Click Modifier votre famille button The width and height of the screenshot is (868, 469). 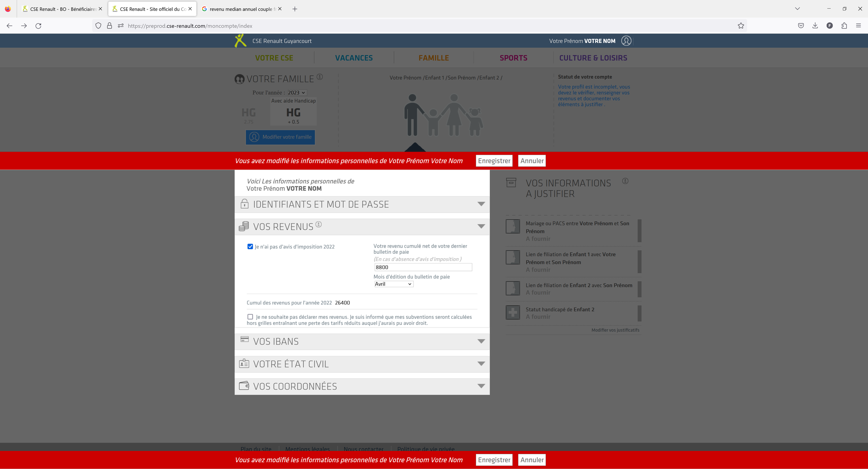pos(280,137)
